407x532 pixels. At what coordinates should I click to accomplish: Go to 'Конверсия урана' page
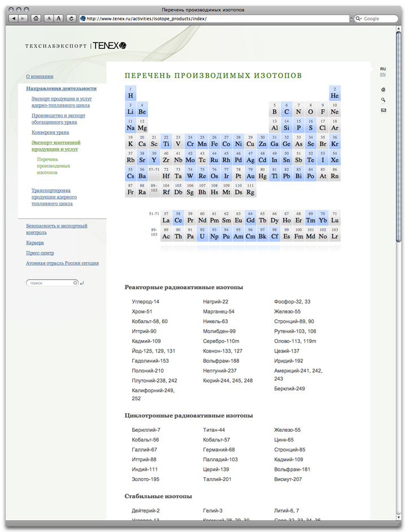[x=50, y=132]
